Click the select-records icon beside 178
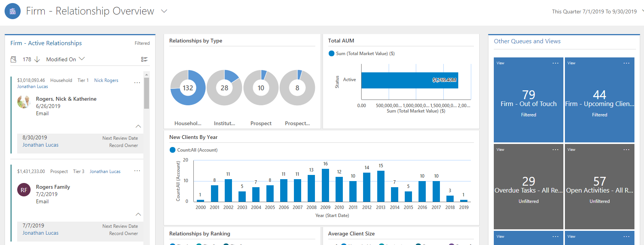Image resolution: width=644 pixels, height=245 pixels. [14, 59]
